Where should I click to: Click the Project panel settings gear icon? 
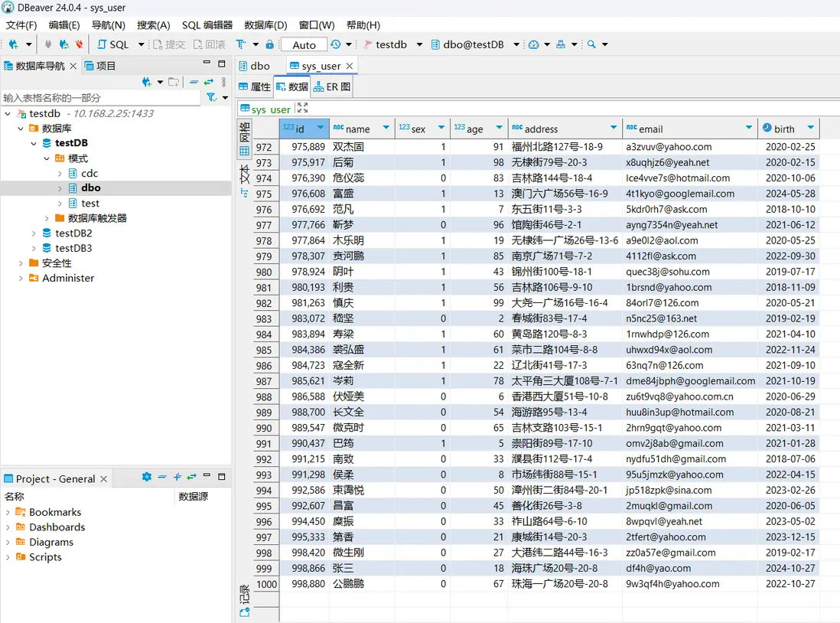(x=147, y=477)
